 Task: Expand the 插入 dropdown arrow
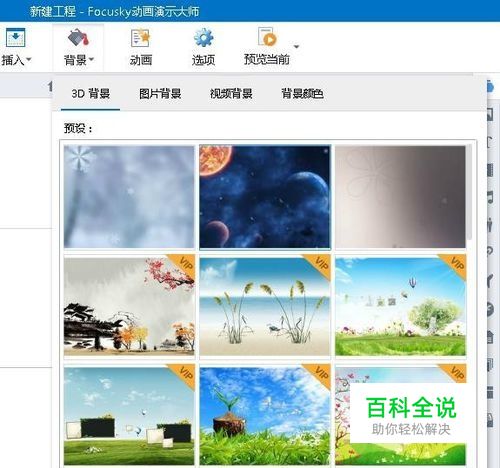[x=29, y=60]
